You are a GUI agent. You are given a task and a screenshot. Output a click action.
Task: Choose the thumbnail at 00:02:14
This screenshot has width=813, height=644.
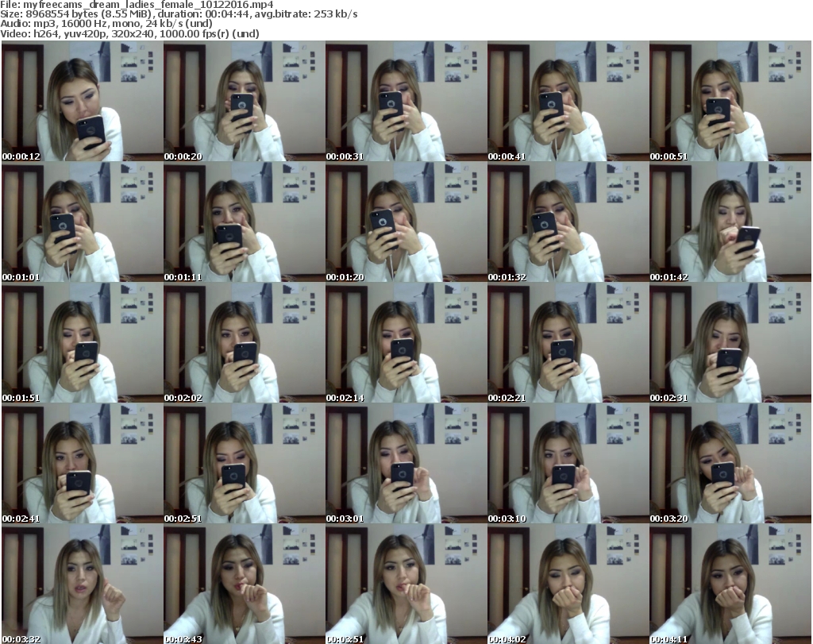406,343
